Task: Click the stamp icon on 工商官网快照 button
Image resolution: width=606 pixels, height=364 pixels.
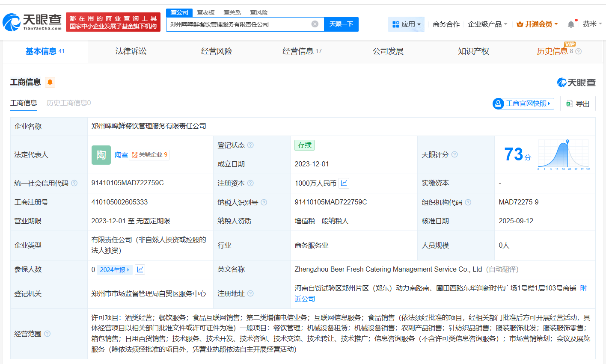Action: coord(498,104)
